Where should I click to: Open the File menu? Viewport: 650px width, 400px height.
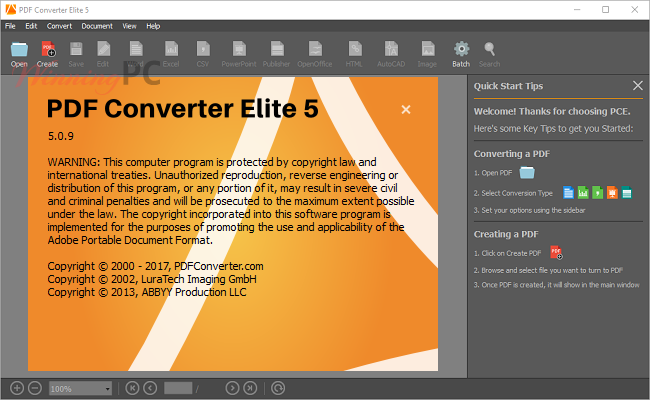pos(10,26)
